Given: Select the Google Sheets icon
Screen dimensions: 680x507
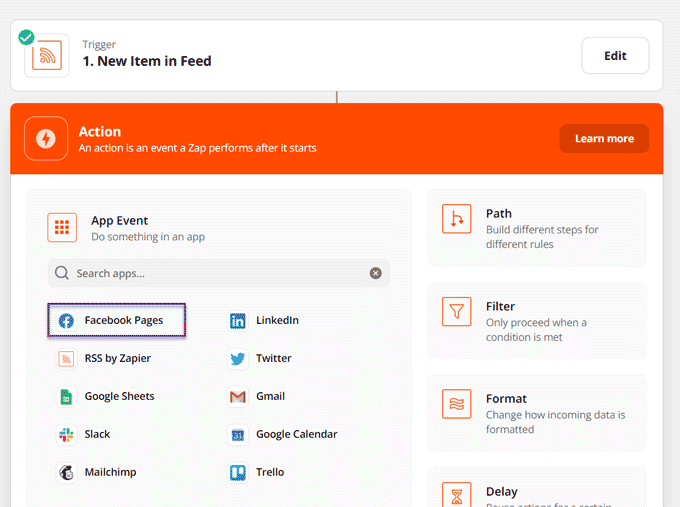Looking at the screenshot, I should pyautogui.click(x=66, y=396).
